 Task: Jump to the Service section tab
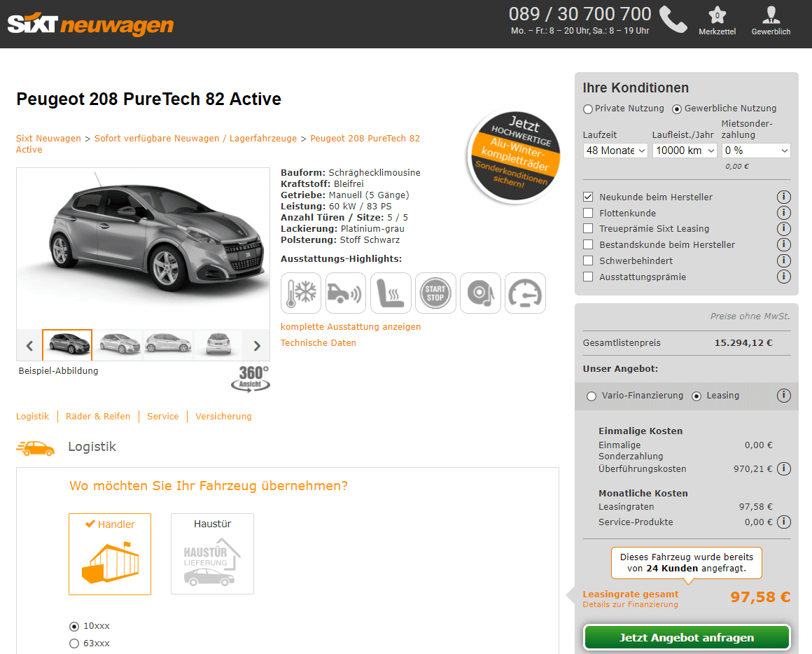click(162, 417)
